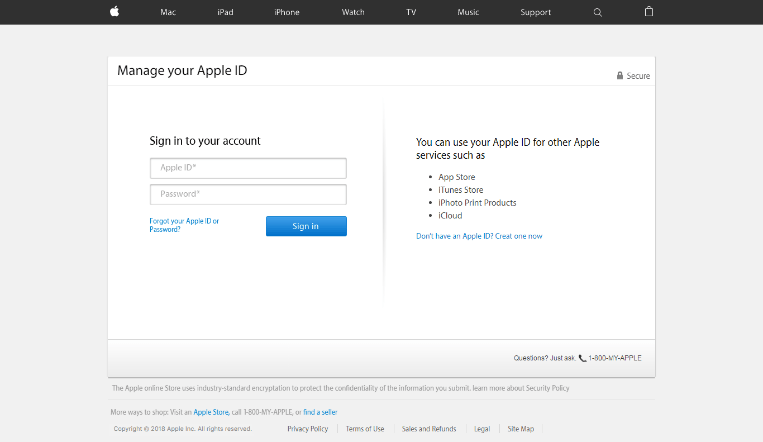This screenshot has width=763, height=442.
Task: Click the Questions? Just ask. text
Action: (545, 358)
